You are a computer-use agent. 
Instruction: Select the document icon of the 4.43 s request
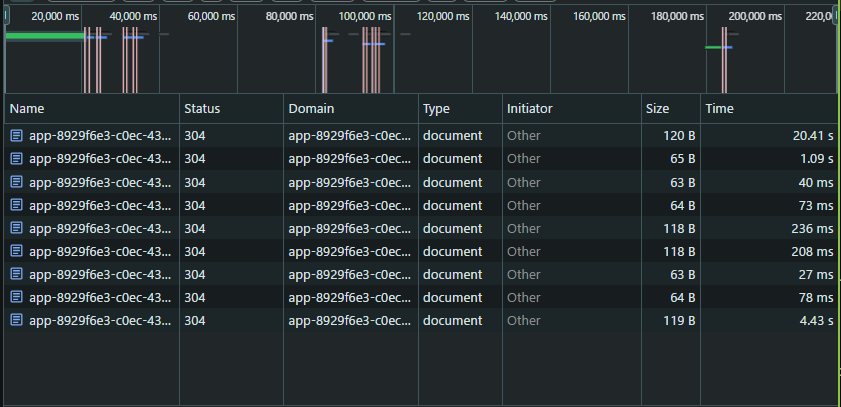pos(17,321)
